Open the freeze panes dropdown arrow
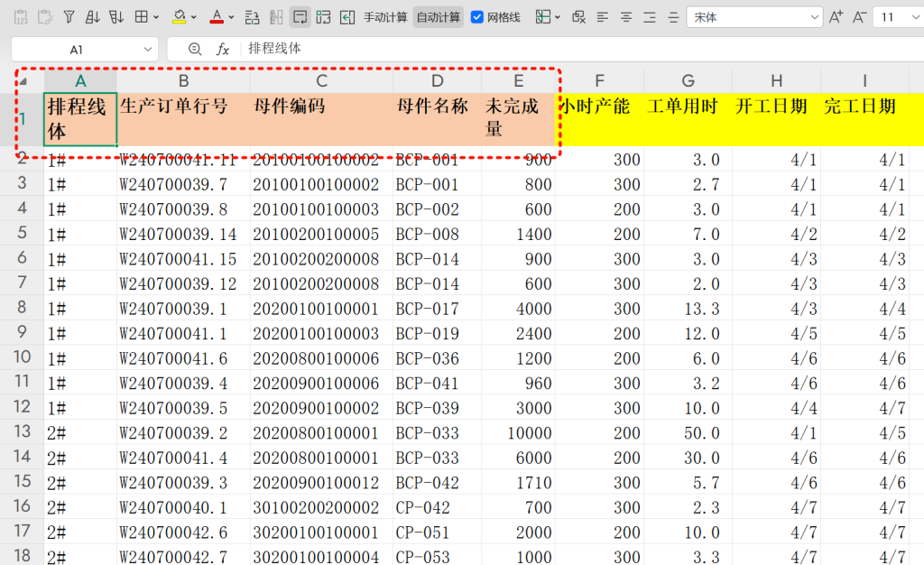Screen dimensions: 924x565 [x=558, y=18]
